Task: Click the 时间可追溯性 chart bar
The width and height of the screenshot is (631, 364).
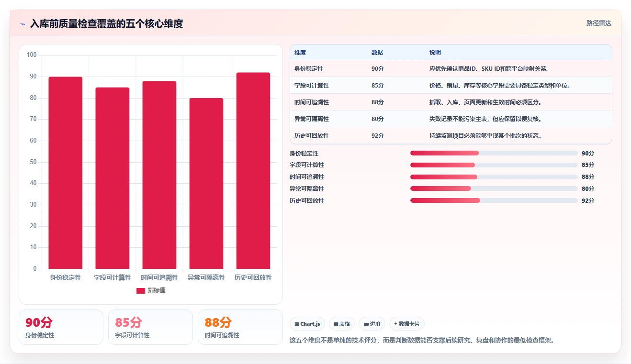Action: pos(159,175)
